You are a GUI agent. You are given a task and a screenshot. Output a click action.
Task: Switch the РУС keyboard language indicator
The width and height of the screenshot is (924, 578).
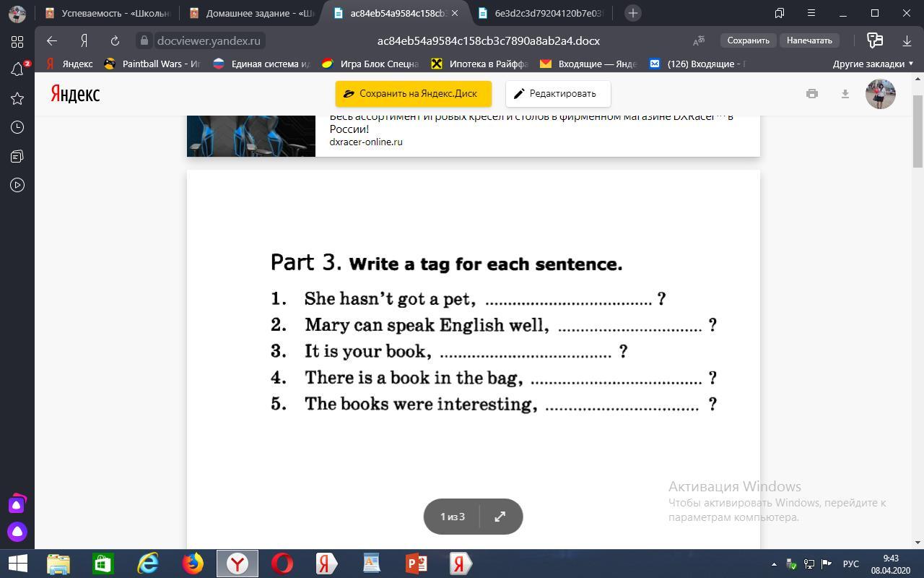click(x=850, y=564)
